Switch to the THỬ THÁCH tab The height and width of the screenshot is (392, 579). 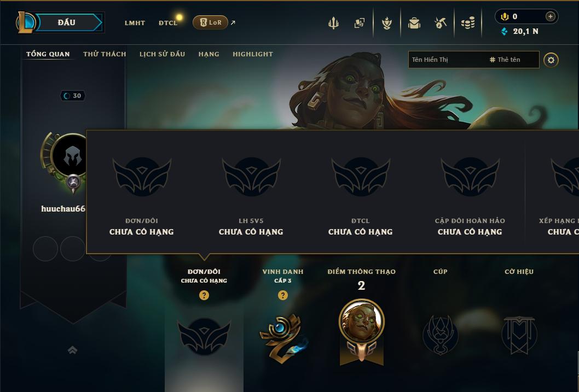105,54
